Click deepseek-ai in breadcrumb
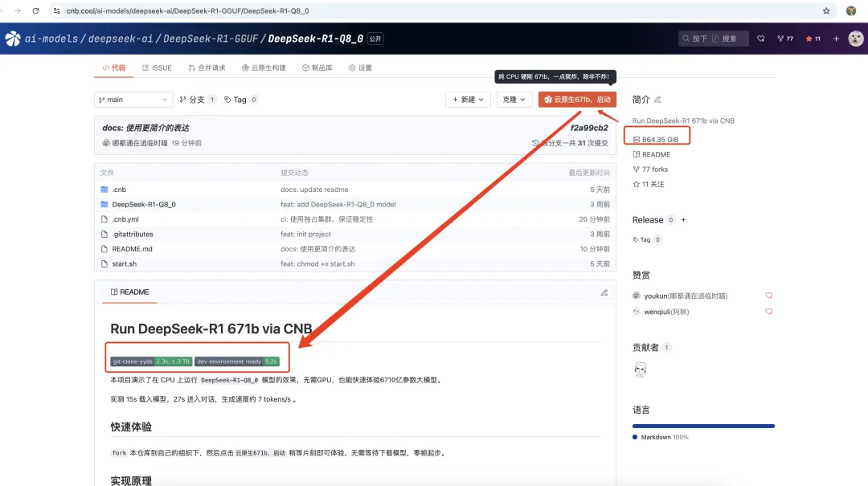 (121, 39)
